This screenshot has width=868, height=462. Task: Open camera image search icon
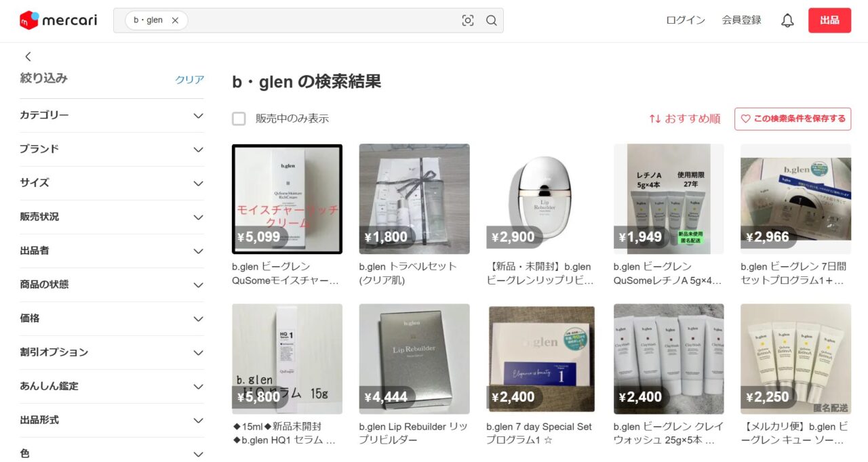click(x=468, y=20)
